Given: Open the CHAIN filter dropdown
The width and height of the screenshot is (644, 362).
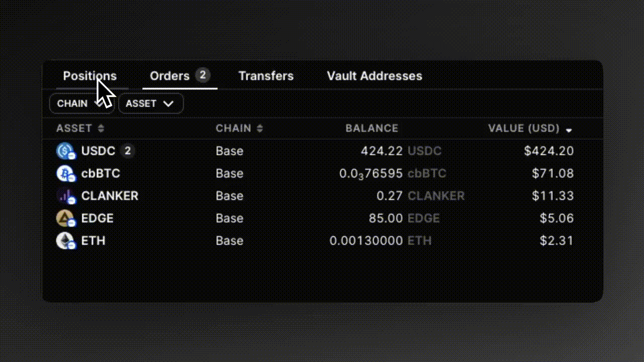Looking at the screenshot, I should [82, 104].
